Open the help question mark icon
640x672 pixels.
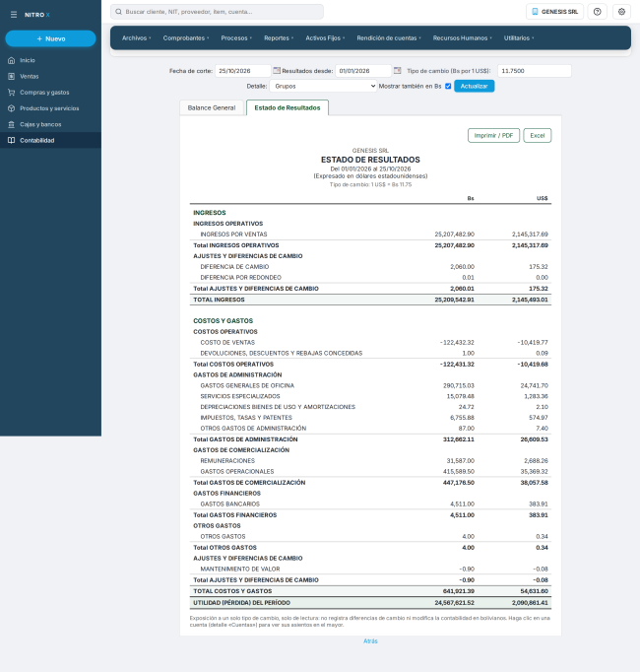pyautogui.click(x=597, y=12)
